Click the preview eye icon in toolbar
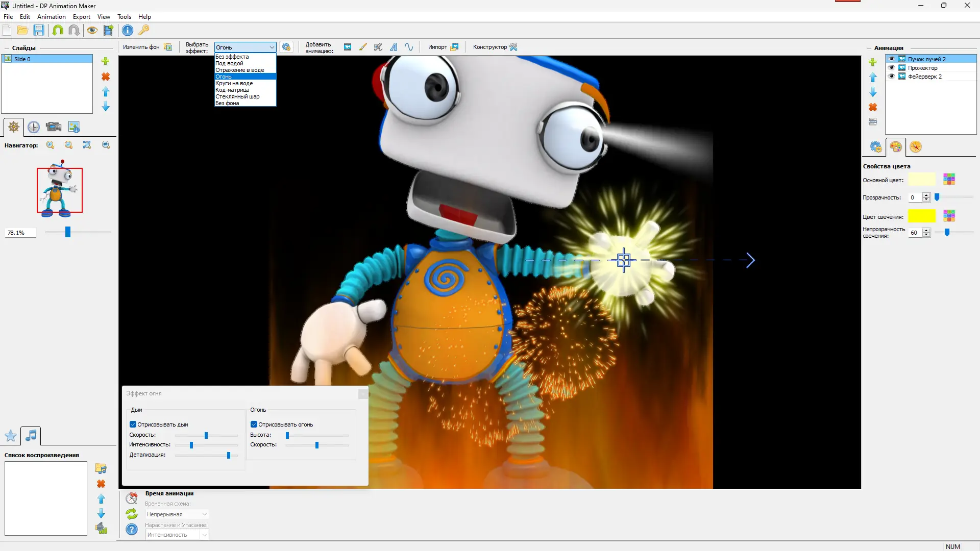This screenshot has height=551, width=980. tap(92, 30)
